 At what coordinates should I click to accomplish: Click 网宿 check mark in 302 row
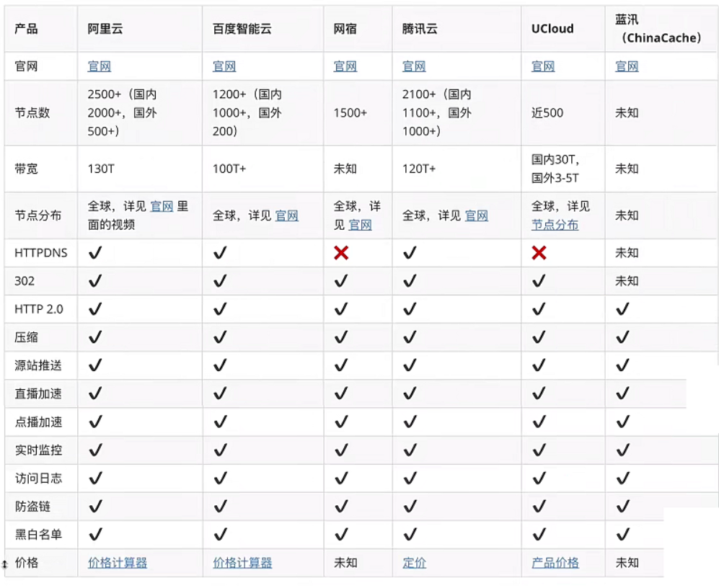click(x=341, y=281)
